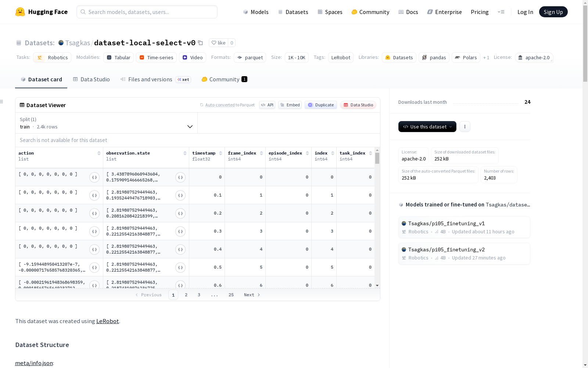Click the parquet format tag
588x368 pixels.
click(250, 57)
